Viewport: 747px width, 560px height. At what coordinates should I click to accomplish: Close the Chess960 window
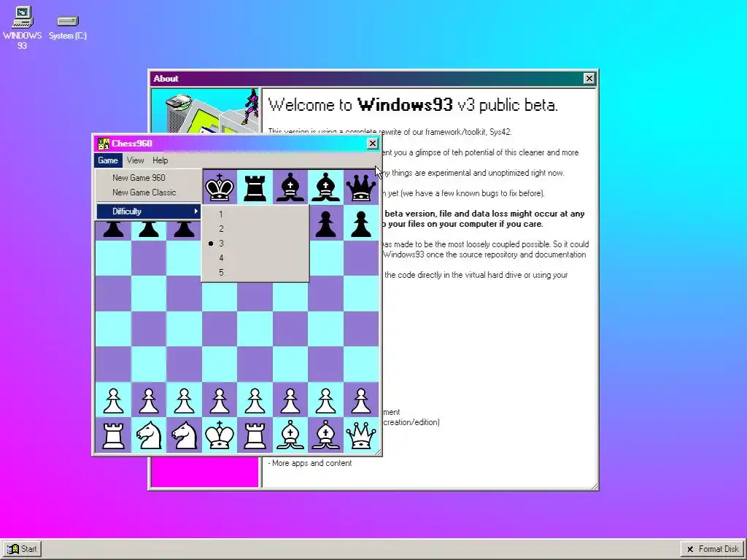point(373,144)
